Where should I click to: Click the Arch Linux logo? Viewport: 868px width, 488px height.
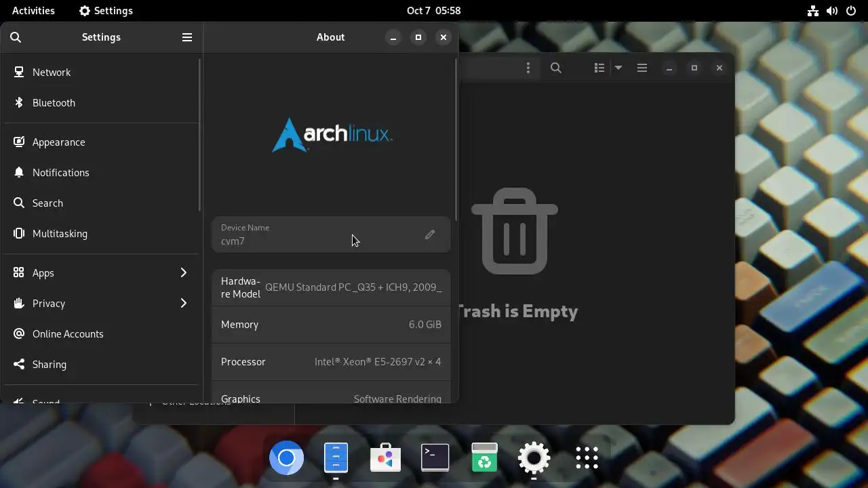pos(332,135)
